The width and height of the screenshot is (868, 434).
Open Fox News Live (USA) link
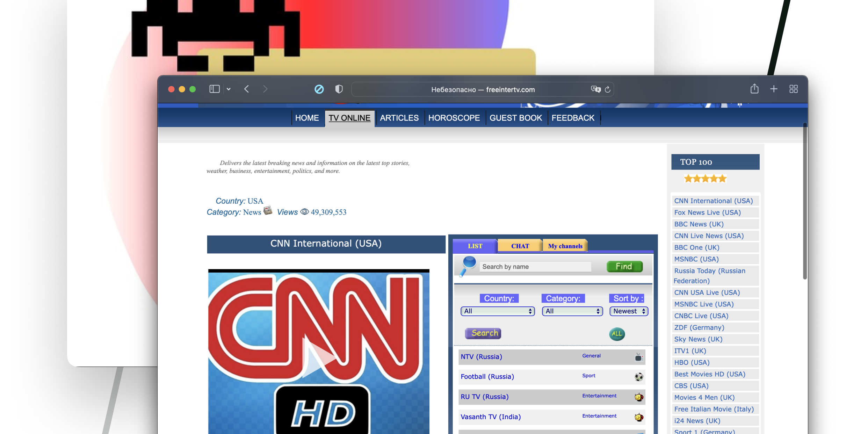707,212
